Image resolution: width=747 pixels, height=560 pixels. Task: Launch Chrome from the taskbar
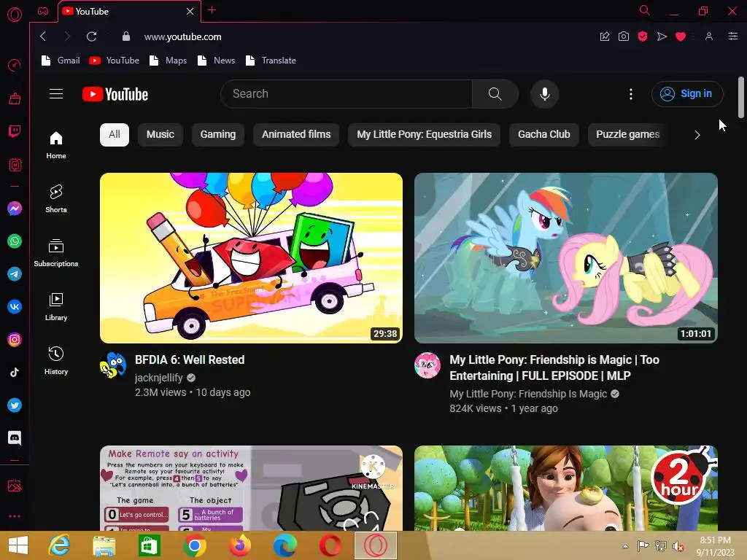click(x=194, y=545)
